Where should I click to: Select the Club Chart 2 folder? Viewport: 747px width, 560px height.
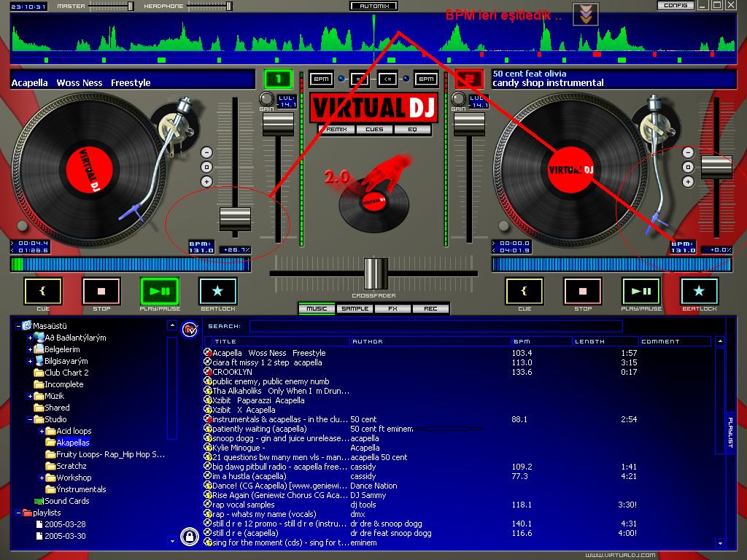66,373
